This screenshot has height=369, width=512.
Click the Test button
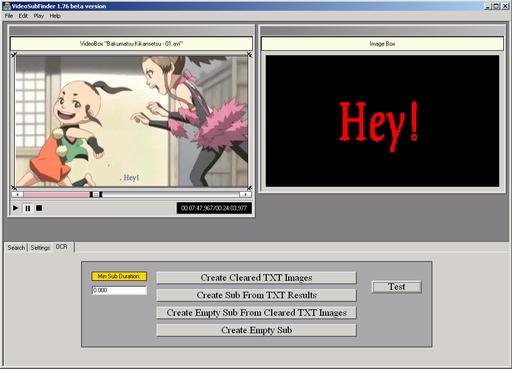397,287
